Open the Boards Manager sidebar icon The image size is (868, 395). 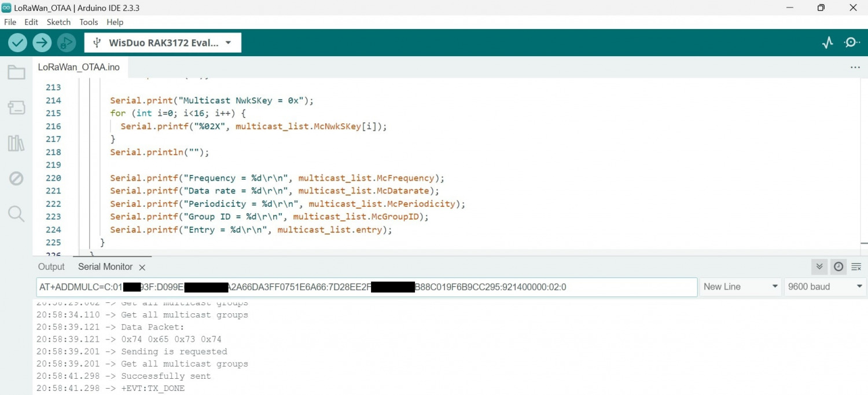[x=16, y=107]
